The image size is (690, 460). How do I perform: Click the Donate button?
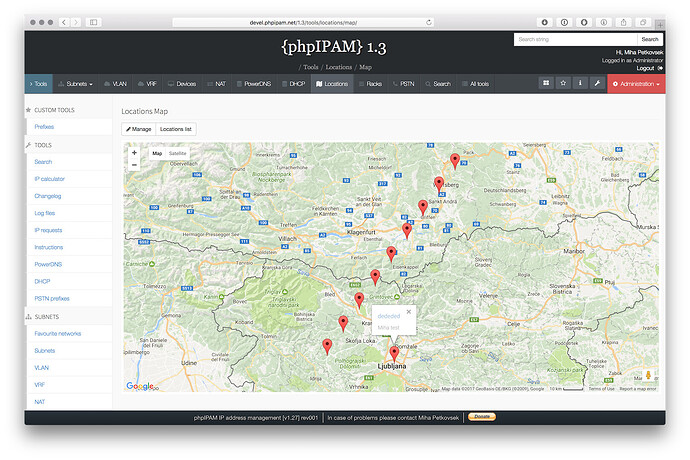click(x=482, y=416)
